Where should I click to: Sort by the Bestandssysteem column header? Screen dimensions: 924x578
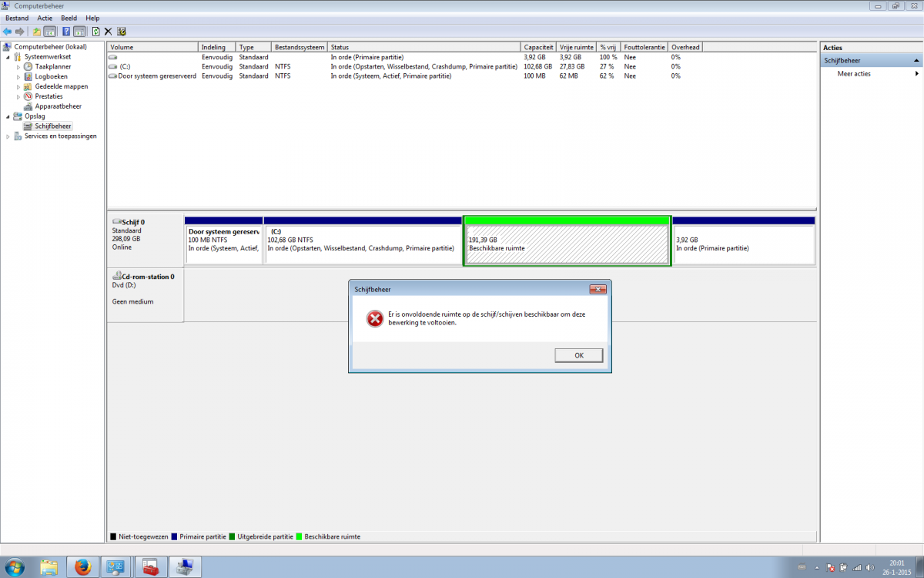300,47
